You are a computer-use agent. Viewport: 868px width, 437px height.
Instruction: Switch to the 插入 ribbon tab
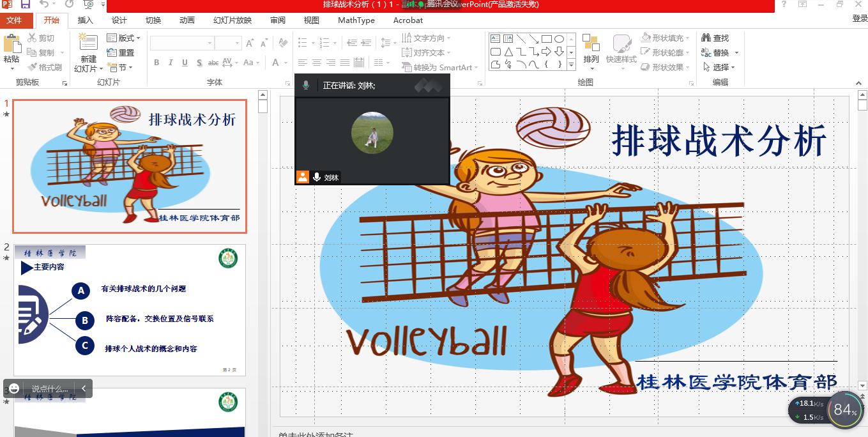(x=85, y=20)
